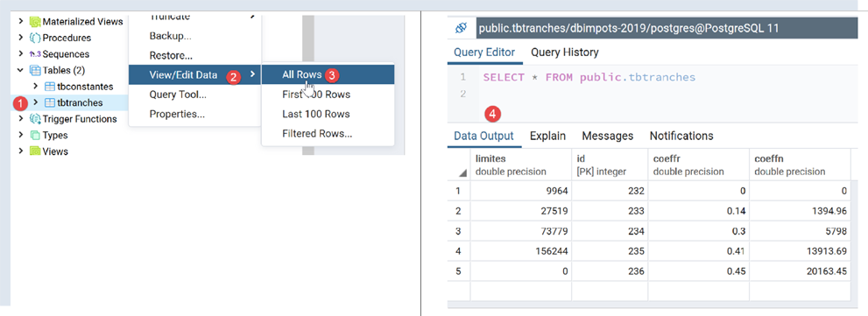Screen dimensions: 868x316
Task: Expand the Procedures node
Action: click(21, 38)
